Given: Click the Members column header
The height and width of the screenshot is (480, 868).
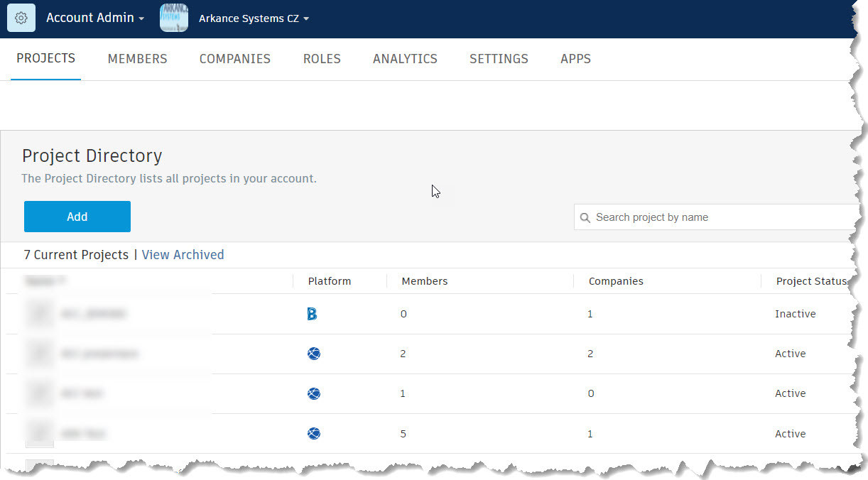Looking at the screenshot, I should [x=425, y=281].
